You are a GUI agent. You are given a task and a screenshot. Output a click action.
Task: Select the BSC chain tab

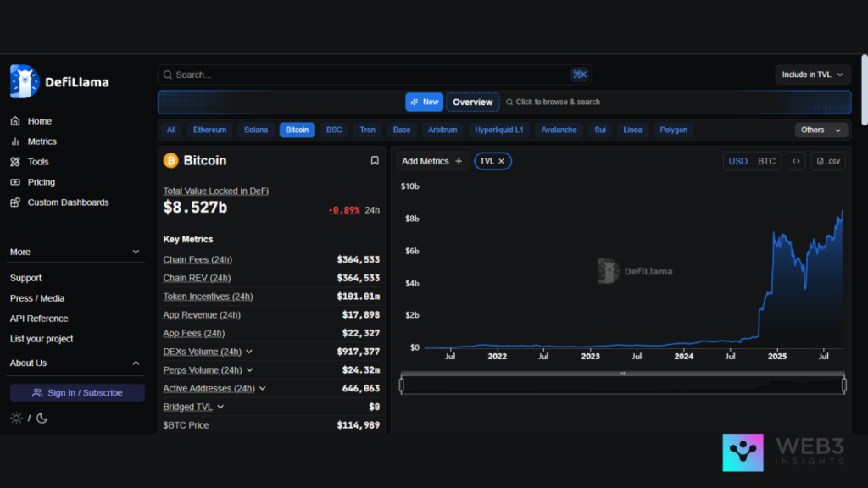[x=334, y=130]
